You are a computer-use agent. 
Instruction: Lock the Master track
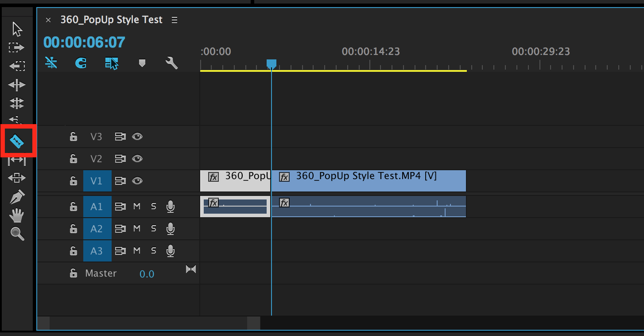coord(74,273)
